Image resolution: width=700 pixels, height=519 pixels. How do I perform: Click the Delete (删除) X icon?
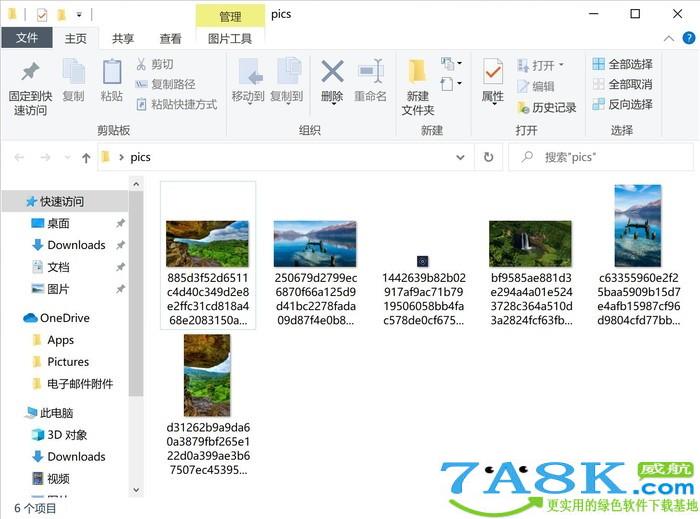[332, 71]
